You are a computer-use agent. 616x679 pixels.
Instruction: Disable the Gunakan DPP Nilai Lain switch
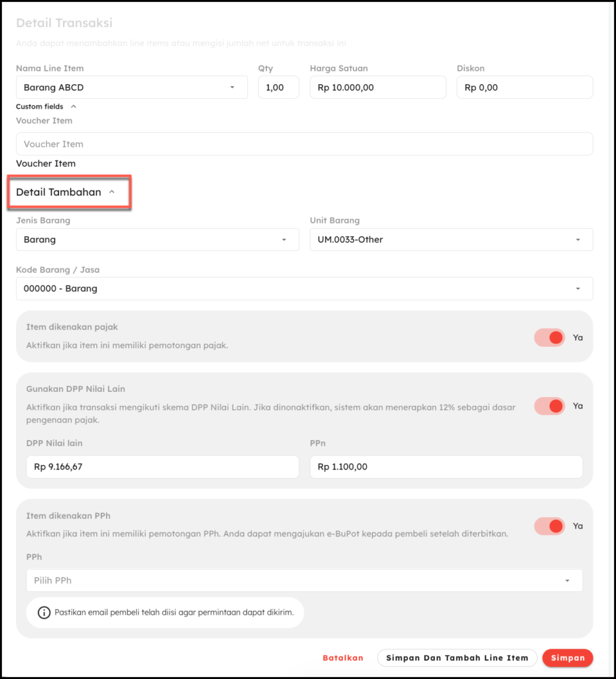click(550, 406)
